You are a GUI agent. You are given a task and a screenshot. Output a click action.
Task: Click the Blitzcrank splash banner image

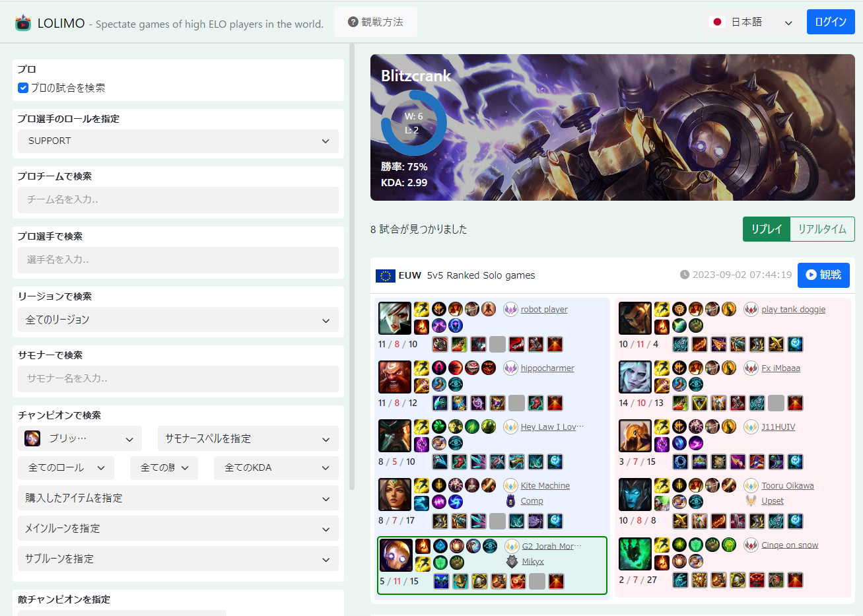(x=613, y=127)
